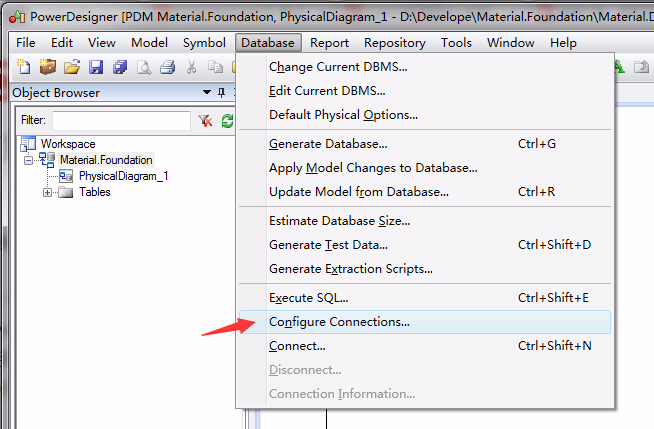Viewport: 654px width, 429px height.
Task: Select Estimate Database Size entry
Action: [425, 221]
